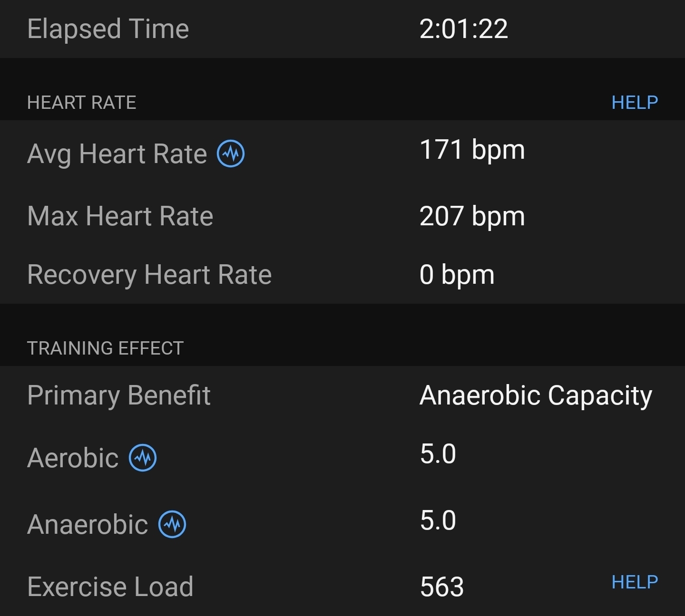Tap the 2:01:22 elapsed time value
Screen dimensions: 685x616
pyautogui.click(x=463, y=29)
